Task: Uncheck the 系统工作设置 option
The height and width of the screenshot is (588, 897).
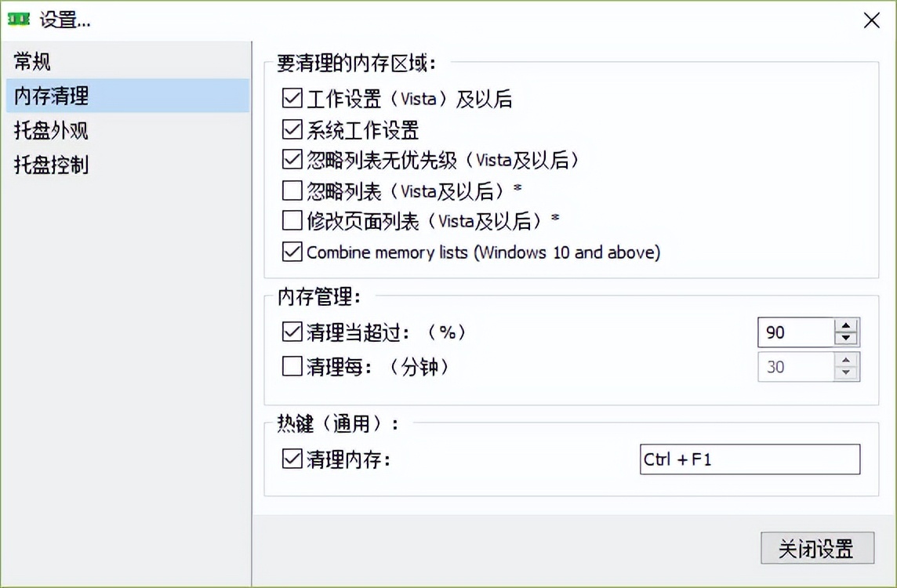Action: pyautogui.click(x=292, y=129)
